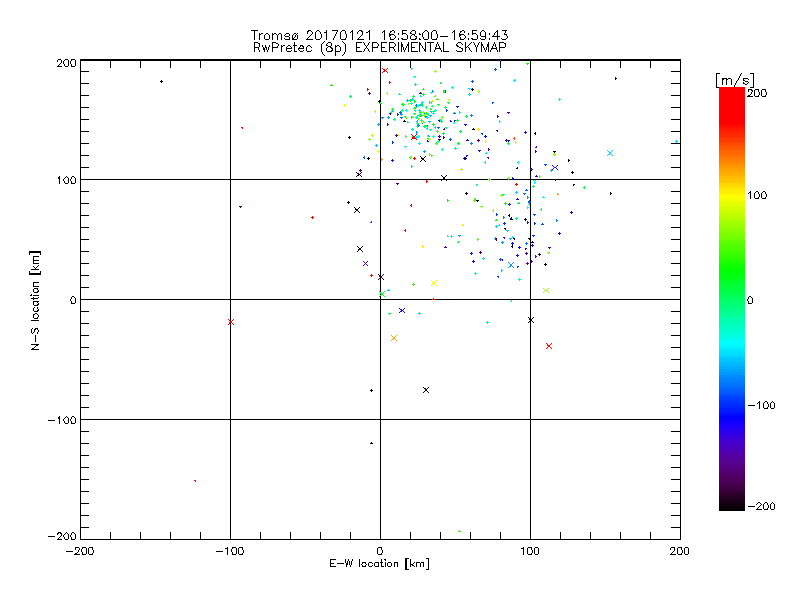This screenshot has height=600, width=800.
Task: Click N-S axis tick label '-100'
Action: click(62, 420)
